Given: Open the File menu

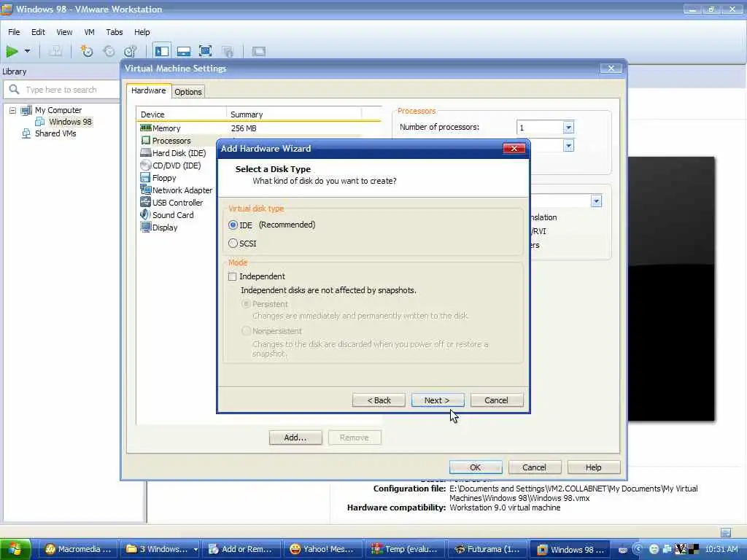Looking at the screenshot, I should (14, 32).
